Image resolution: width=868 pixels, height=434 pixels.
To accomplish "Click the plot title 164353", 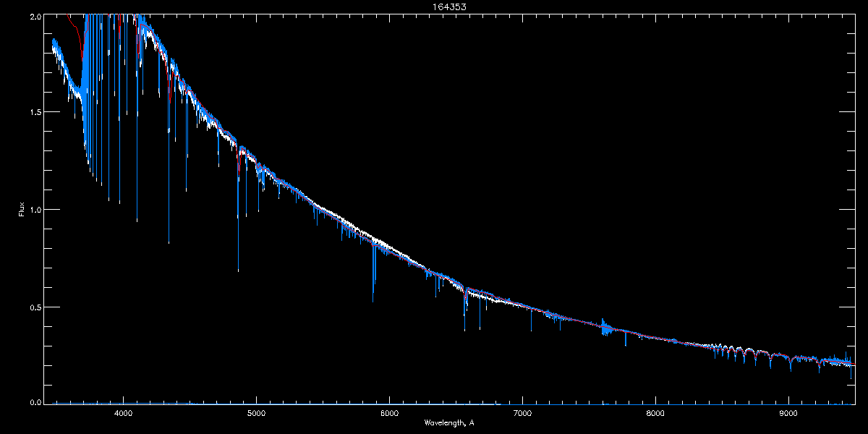I will 449,7.
